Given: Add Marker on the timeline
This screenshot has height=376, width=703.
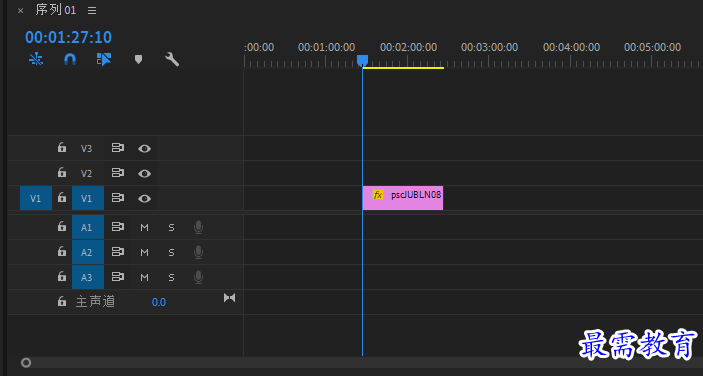Looking at the screenshot, I should [x=138, y=59].
